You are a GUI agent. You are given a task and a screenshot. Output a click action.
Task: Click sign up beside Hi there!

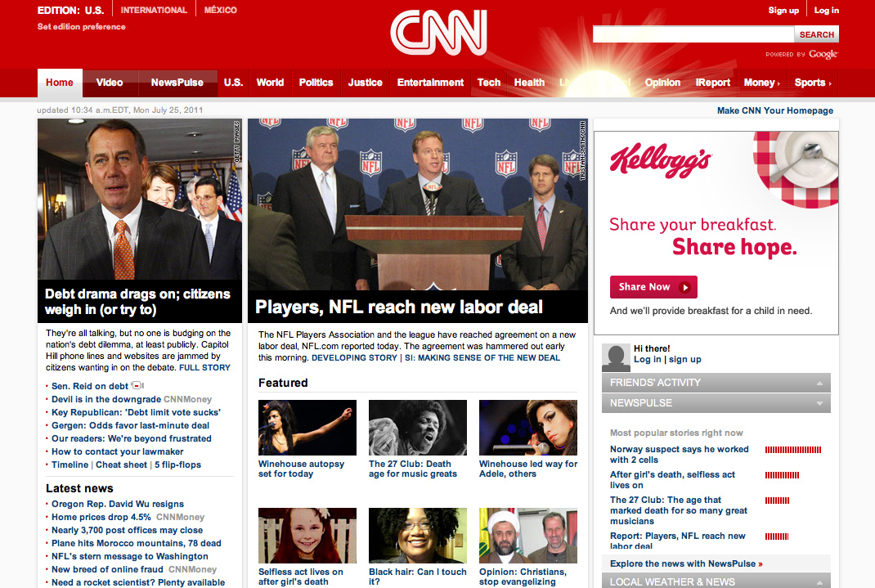(685, 359)
